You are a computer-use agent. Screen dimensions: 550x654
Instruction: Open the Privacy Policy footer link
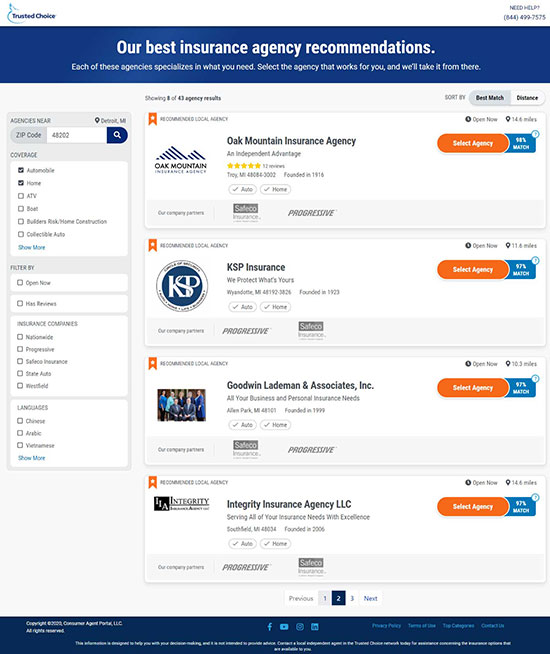click(387, 626)
